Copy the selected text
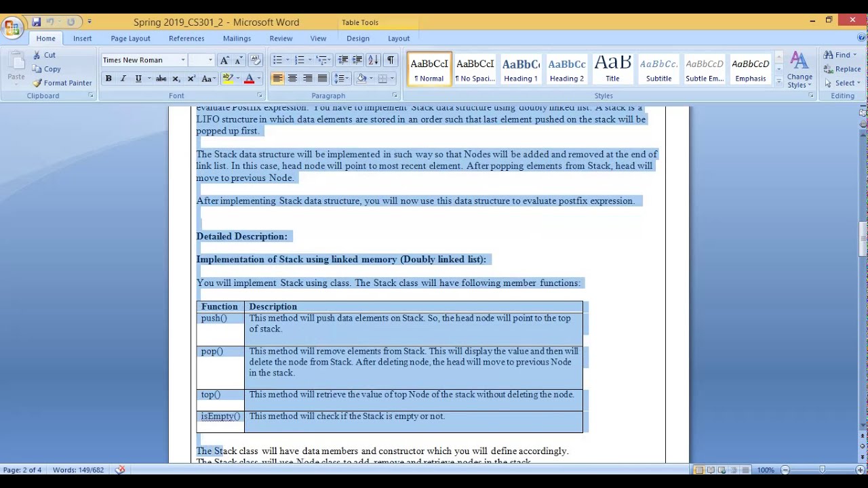The image size is (868, 488). pyautogui.click(x=46, y=69)
